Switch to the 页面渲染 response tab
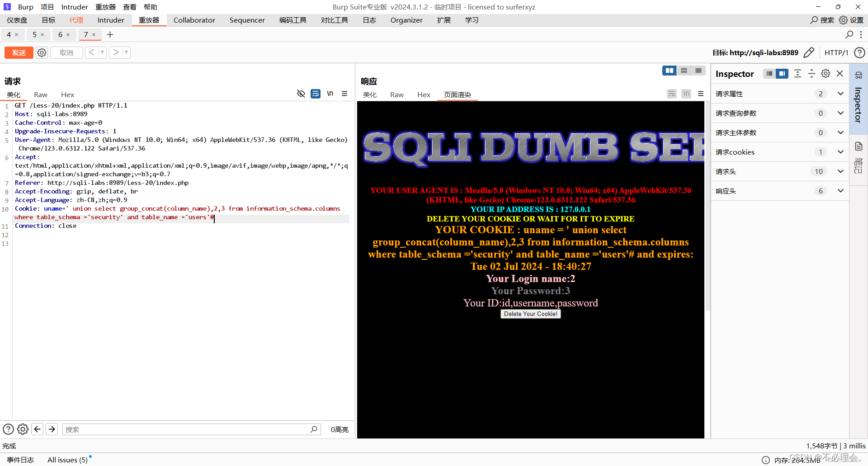This screenshot has height=466, width=868. coord(457,95)
